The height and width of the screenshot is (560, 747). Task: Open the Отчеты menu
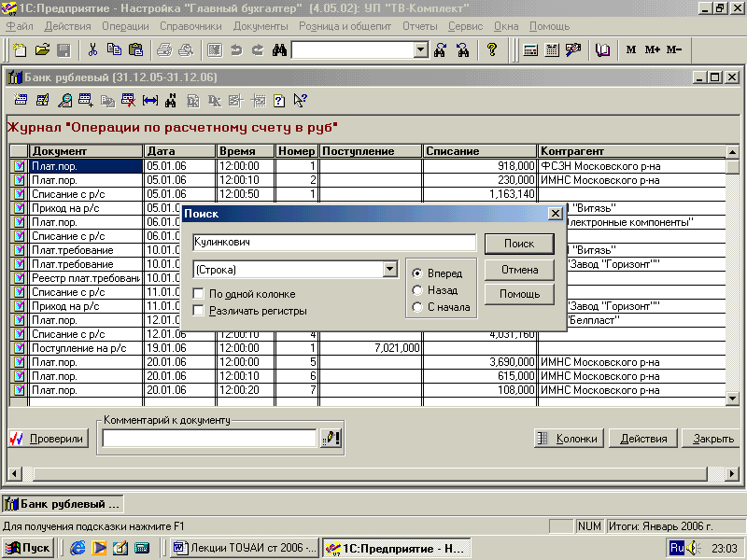(419, 26)
